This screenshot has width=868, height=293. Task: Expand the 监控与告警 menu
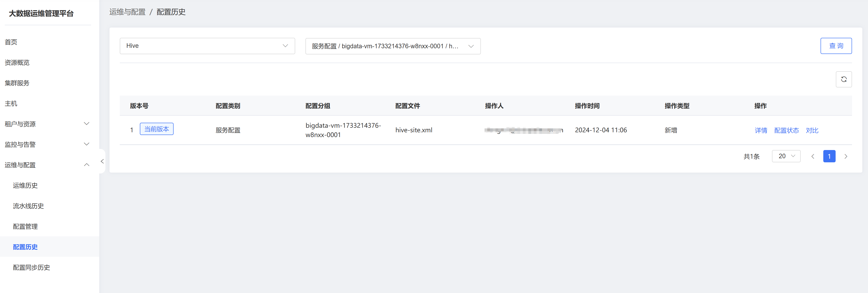point(47,144)
